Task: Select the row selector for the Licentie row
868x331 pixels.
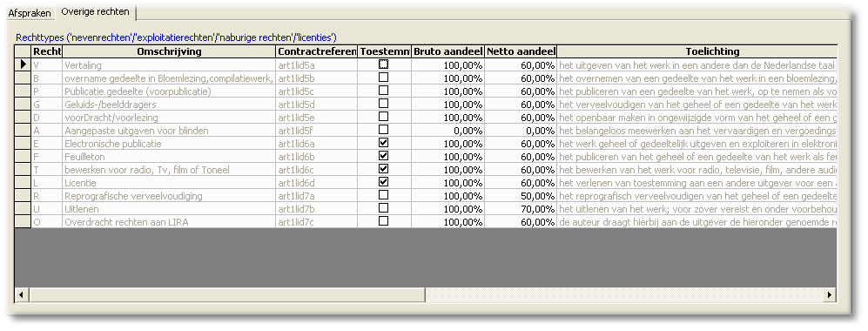Action: click(x=23, y=183)
